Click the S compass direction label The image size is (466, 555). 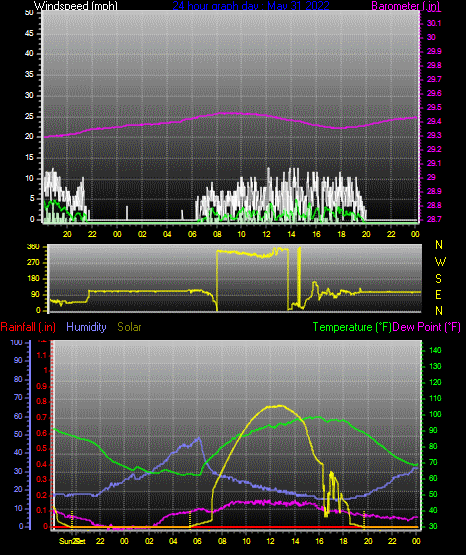click(x=438, y=279)
